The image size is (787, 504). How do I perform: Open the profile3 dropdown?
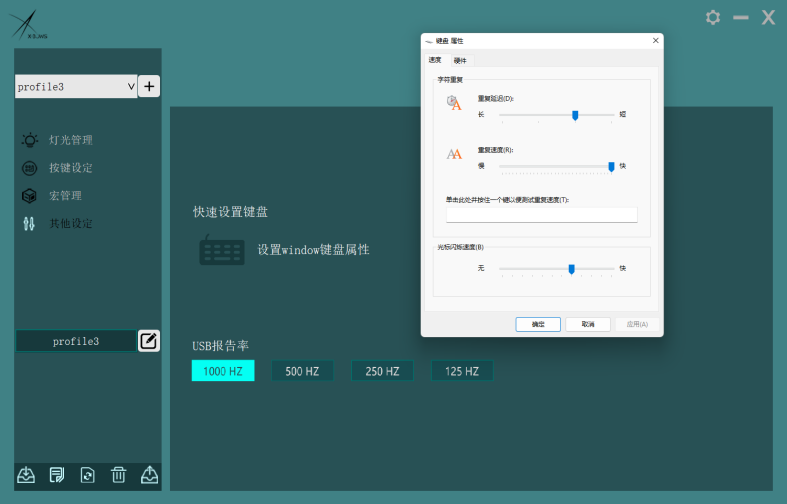(x=76, y=86)
